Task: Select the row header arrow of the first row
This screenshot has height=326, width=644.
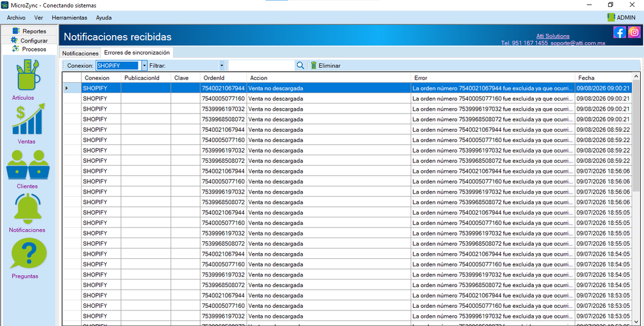Action: (x=72, y=88)
